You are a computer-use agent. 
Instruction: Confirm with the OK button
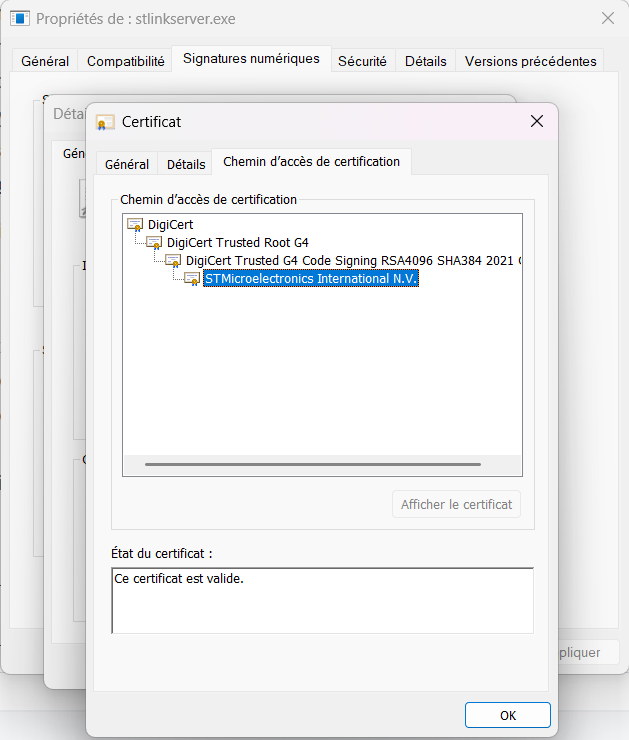pyautogui.click(x=508, y=715)
